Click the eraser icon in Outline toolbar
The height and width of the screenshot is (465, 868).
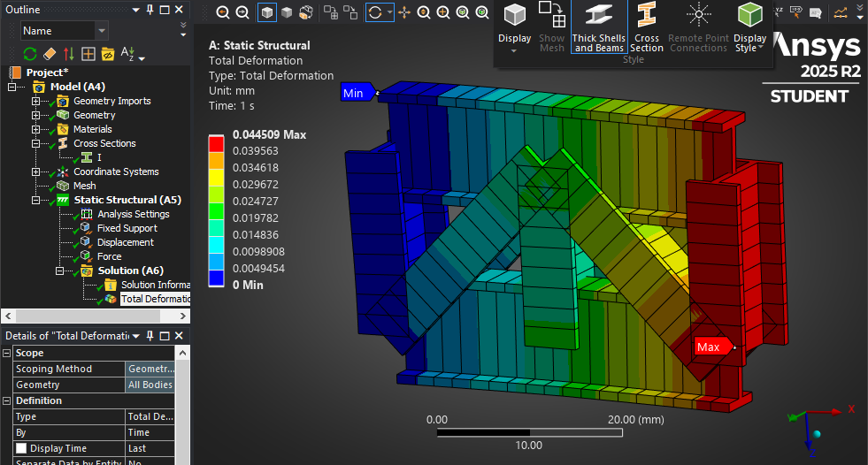(x=50, y=54)
